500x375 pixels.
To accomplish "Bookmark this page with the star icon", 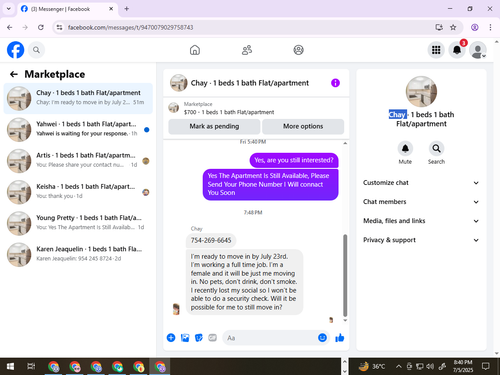I will (x=453, y=27).
